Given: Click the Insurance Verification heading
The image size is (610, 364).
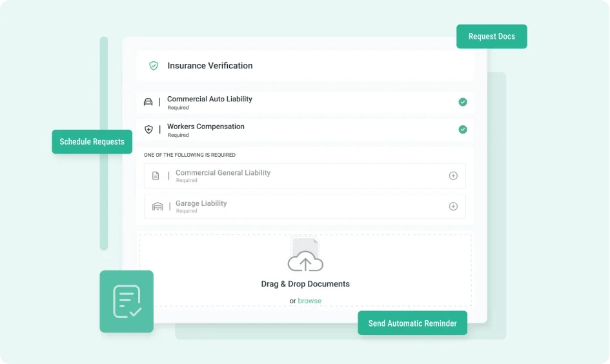Looking at the screenshot, I should [210, 66].
